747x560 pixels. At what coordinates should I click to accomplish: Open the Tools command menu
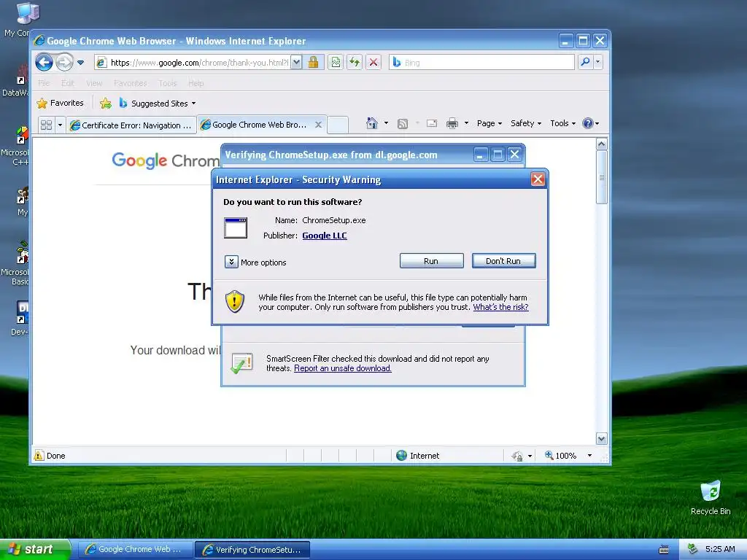[562, 123]
